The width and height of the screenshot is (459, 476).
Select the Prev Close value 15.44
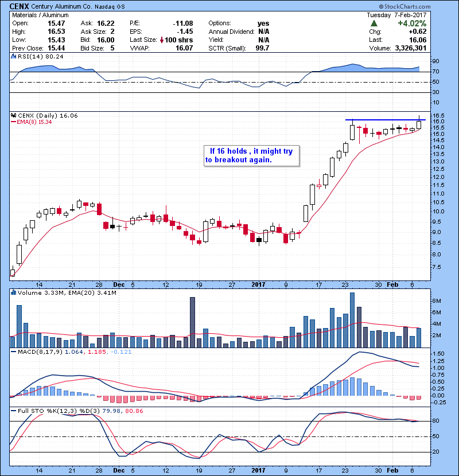(x=56, y=48)
